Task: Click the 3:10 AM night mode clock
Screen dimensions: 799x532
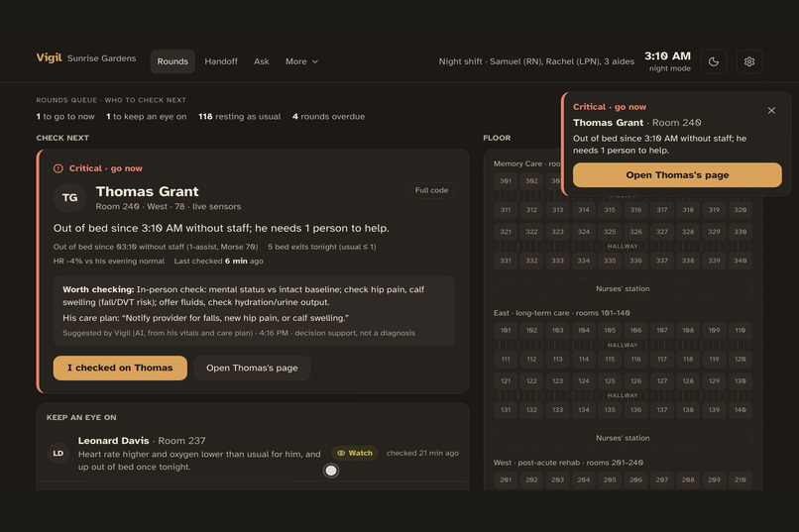Action: (668, 61)
